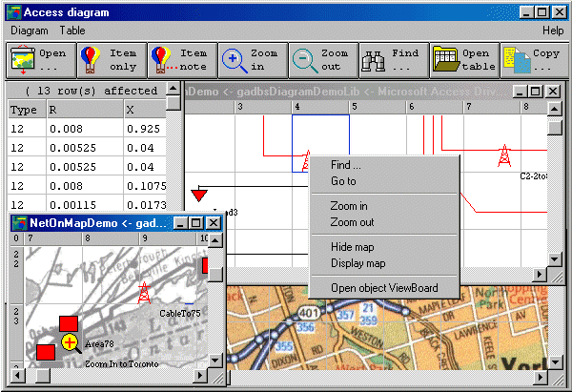Viewport: 572px width, 392px height.
Task: Click NetOnMapDemo scrollbar up arrow
Action: click(215, 240)
